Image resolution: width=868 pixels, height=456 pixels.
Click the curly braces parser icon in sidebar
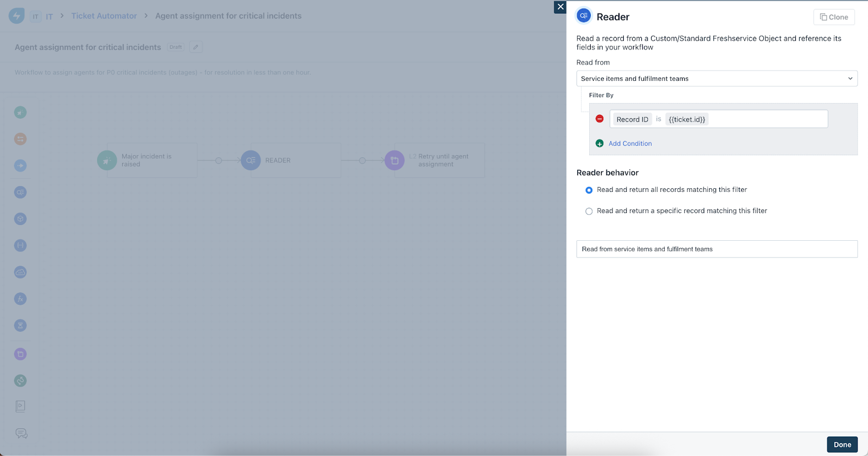tap(20, 245)
